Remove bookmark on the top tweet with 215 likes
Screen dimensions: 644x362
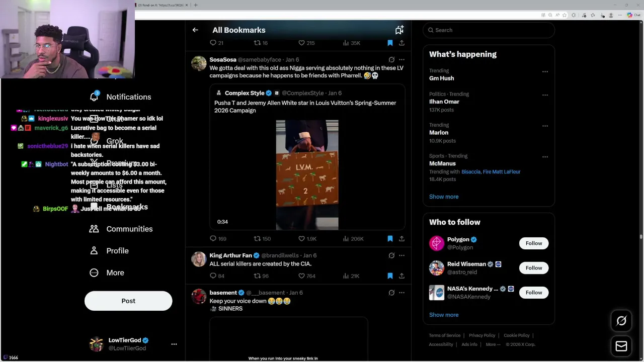pos(390,43)
